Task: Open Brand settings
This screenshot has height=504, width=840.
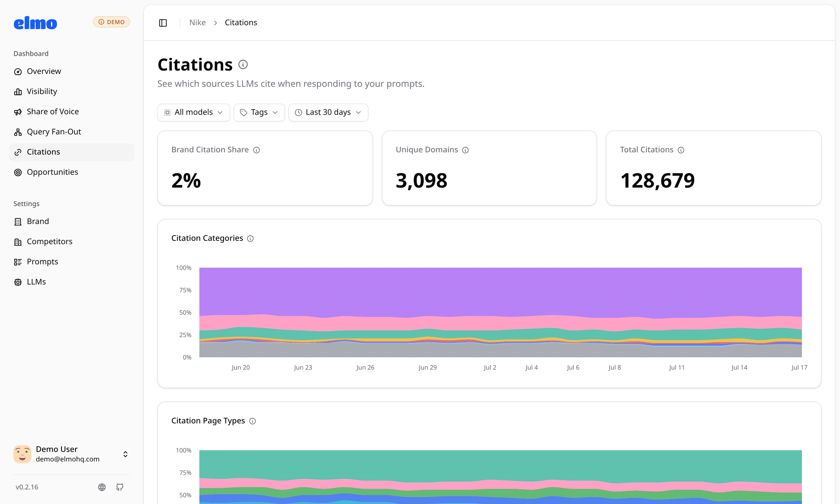Action: point(72,221)
